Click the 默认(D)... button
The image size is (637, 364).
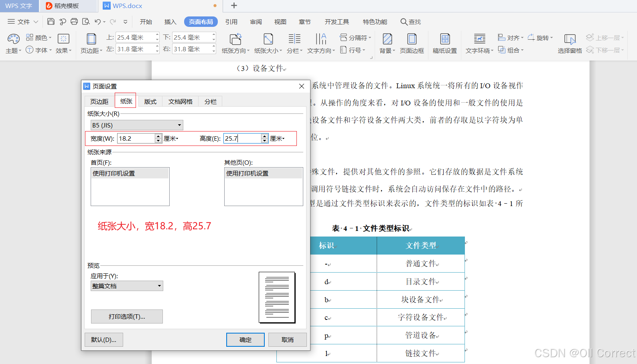pos(104,340)
